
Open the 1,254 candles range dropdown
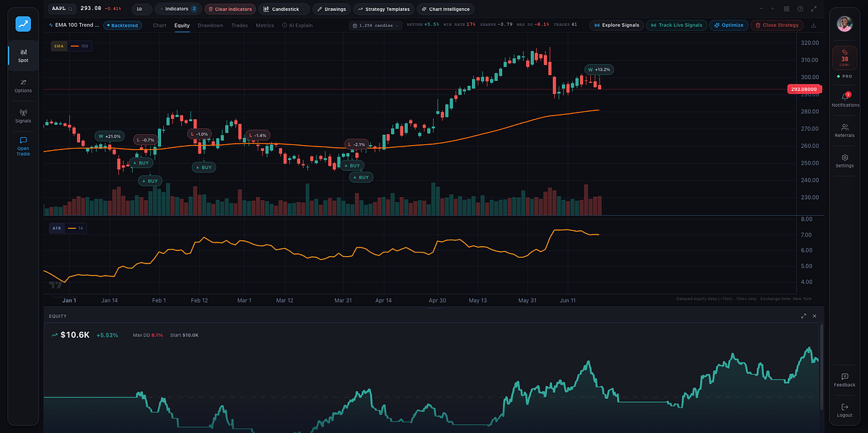click(374, 25)
